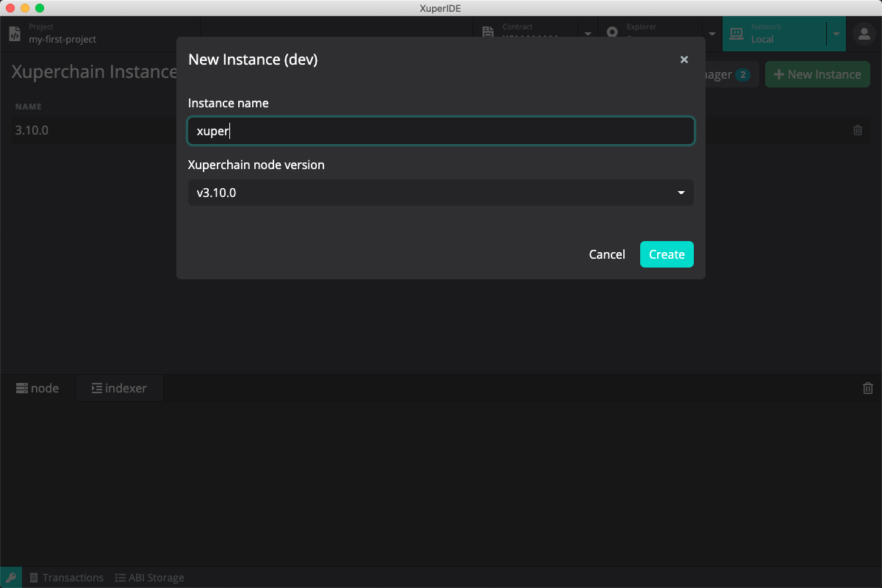Select the Network Local menu
This screenshot has width=882, height=588.
(x=775, y=34)
